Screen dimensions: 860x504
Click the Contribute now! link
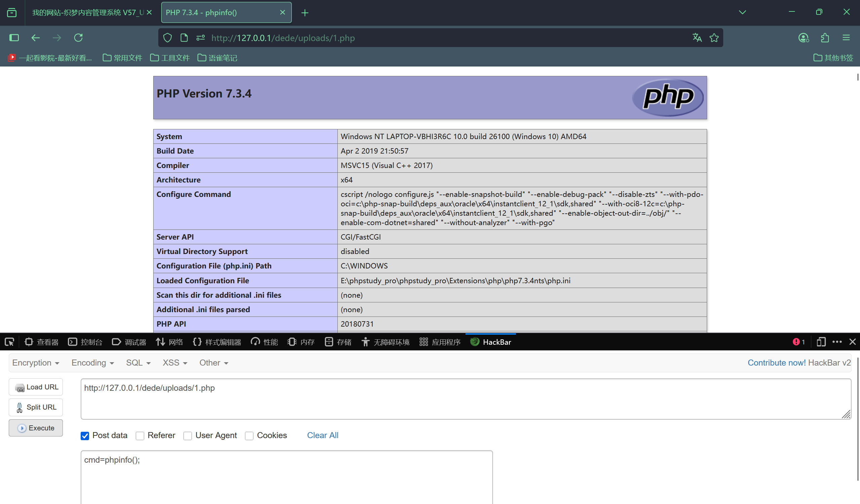pos(777,363)
